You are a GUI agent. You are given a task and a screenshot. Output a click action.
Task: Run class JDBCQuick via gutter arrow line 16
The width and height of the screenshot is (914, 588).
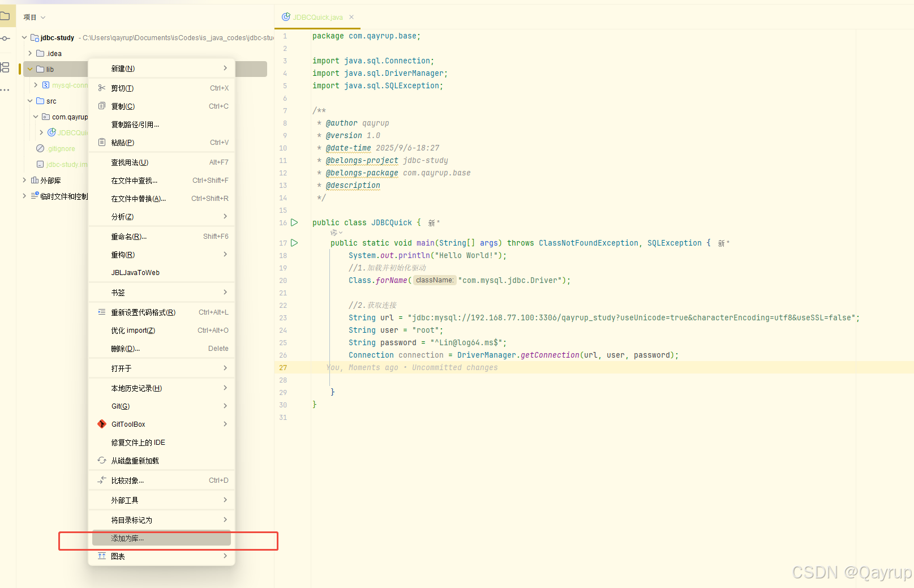click(x=294, y=222)
